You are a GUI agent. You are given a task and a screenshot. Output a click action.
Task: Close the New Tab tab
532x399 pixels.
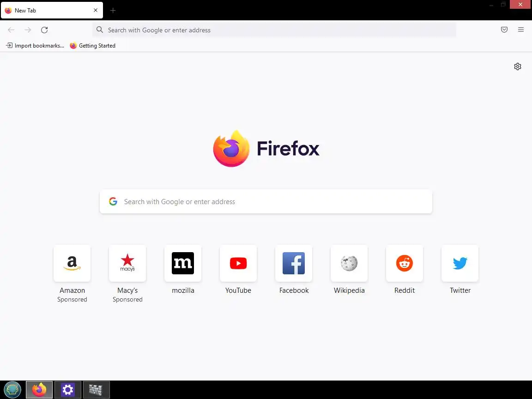coord(96,10)
